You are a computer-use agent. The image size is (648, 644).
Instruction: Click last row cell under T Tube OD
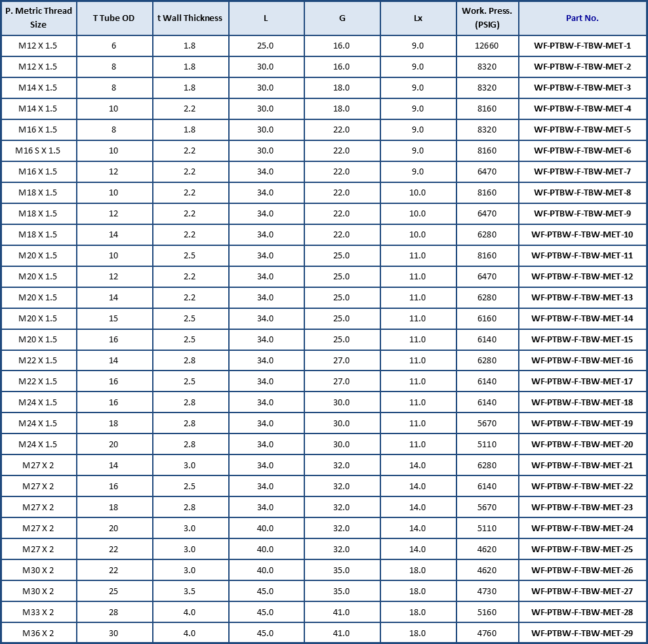[114, 632]
